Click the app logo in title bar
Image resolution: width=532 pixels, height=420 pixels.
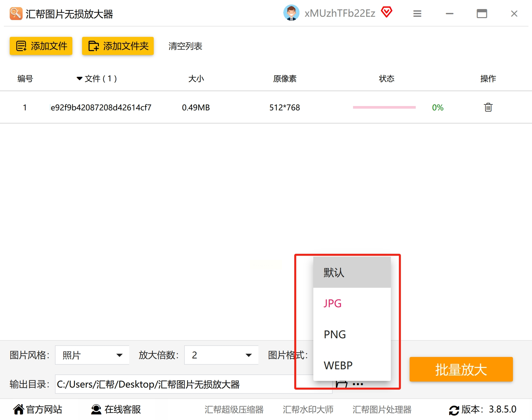click(x=16, y=14)
